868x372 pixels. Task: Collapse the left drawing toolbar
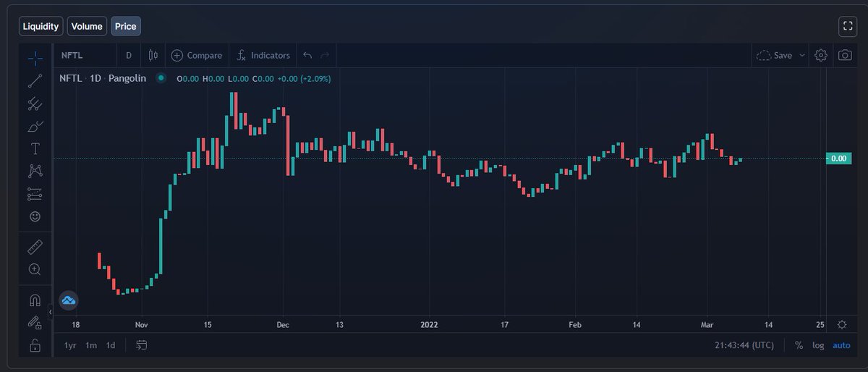click(50, 312)
